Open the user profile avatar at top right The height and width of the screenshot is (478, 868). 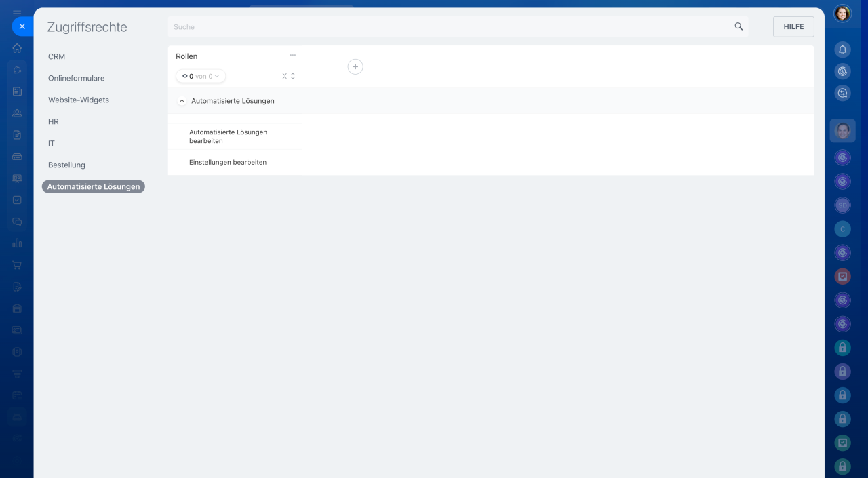(842, 14)
